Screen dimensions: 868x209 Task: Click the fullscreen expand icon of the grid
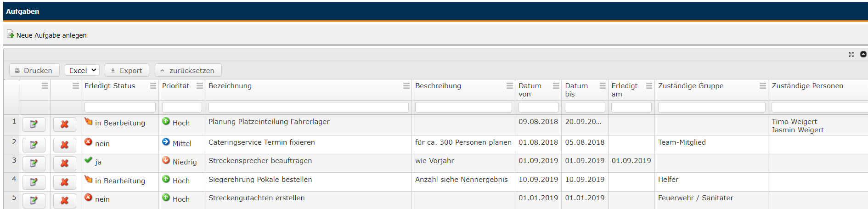851,54
